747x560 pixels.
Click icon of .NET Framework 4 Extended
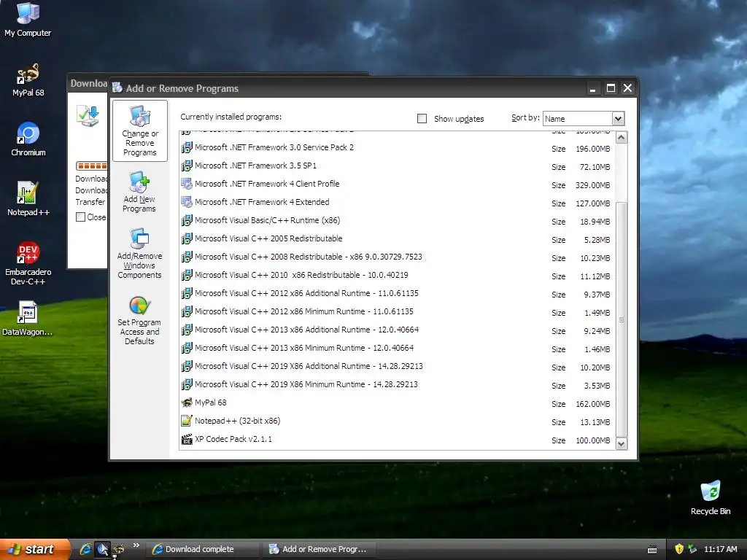(187, 203)
